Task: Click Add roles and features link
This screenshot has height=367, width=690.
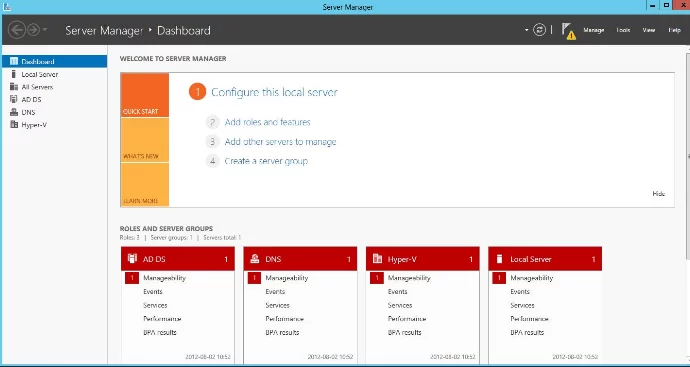Action: [267, 122]
